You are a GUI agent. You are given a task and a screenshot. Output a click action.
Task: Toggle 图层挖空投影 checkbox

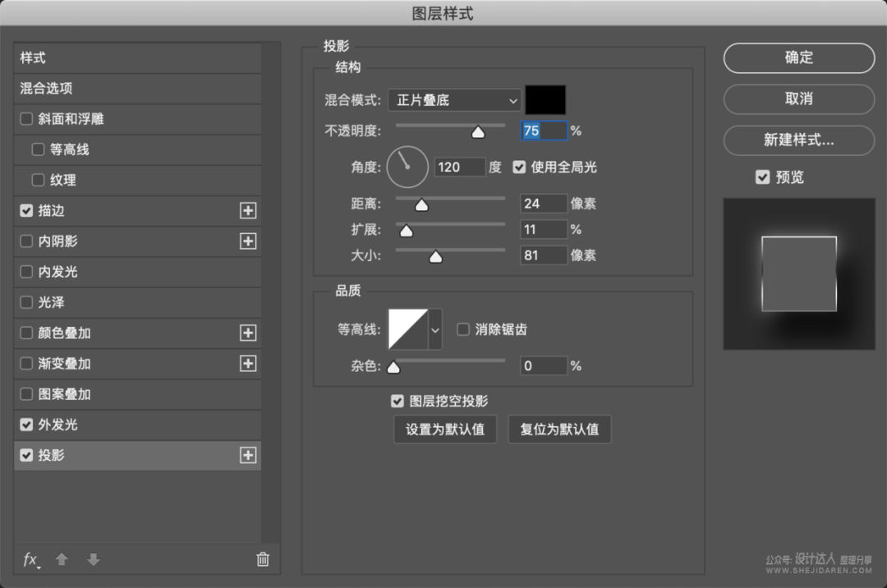point(398,401)
